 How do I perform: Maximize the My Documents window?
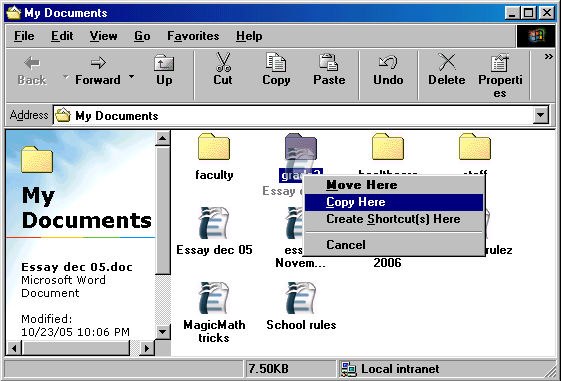tap(528, 13)
